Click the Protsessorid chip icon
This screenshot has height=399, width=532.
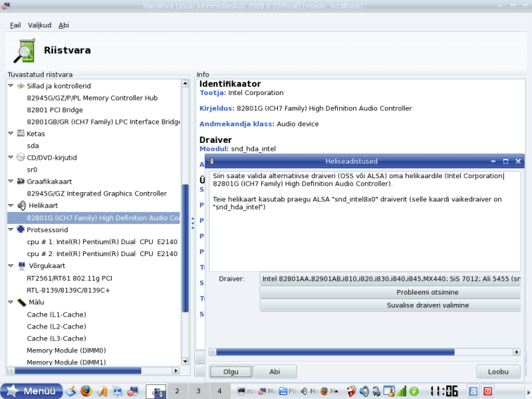pos(21,229)
